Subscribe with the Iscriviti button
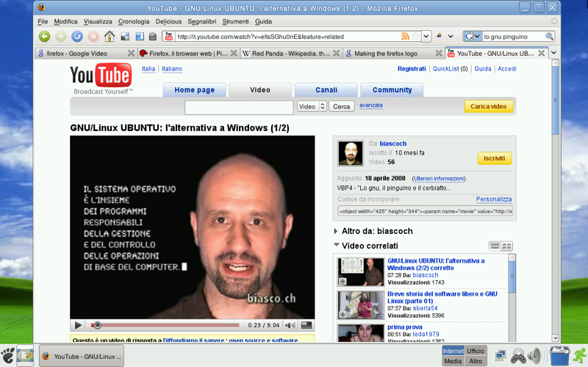The image size is (588, 367). [494, 158]
